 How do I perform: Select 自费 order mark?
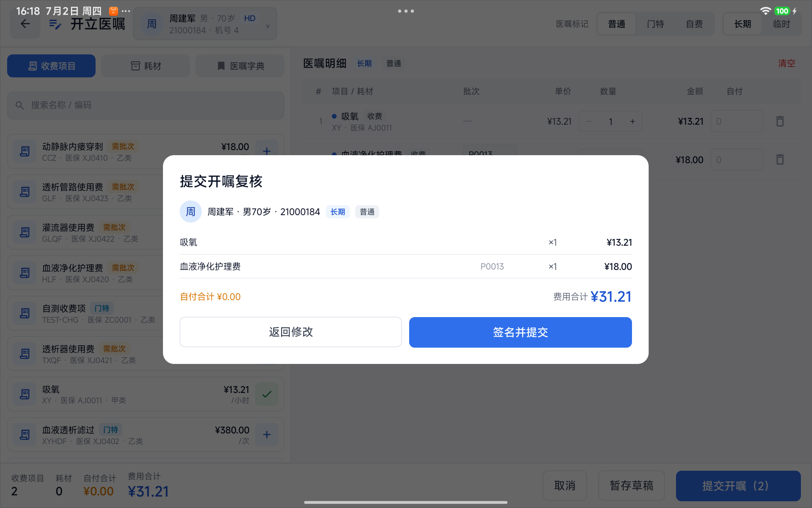[694, 24]
